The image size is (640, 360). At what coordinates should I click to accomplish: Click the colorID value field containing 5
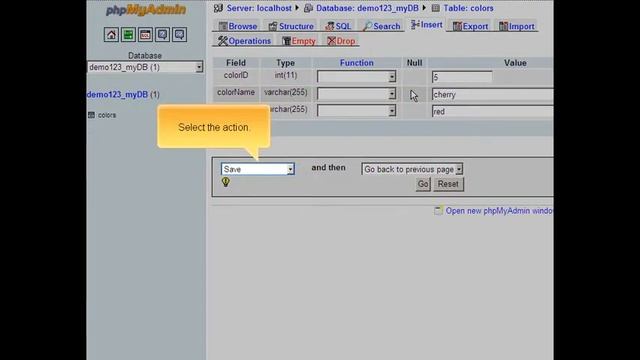462,77
